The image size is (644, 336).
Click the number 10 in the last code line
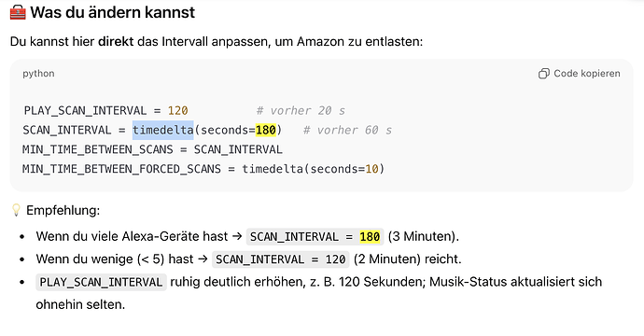tap(371, 169)
